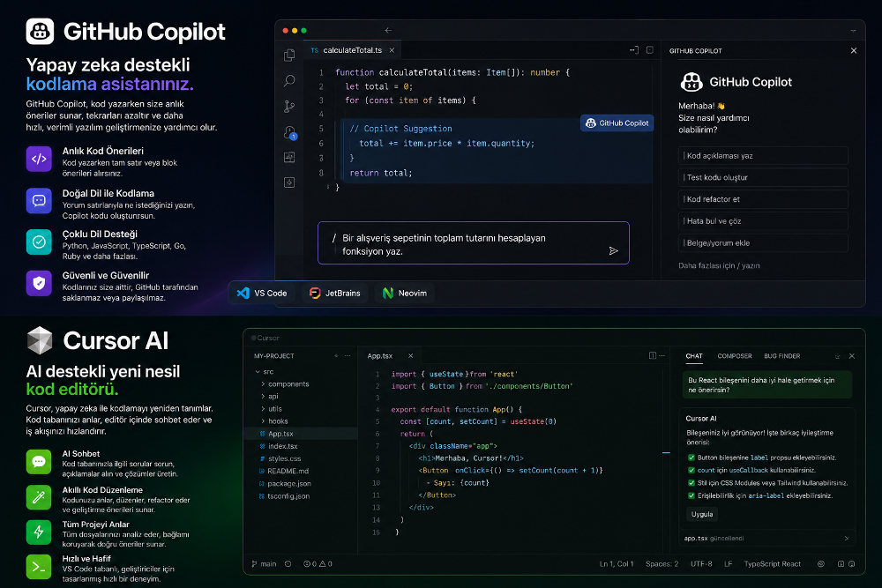Click the Hızlı ve Hafif terminal icon
The height and width of the screenshot is (588, 882).
pos(39,567)
